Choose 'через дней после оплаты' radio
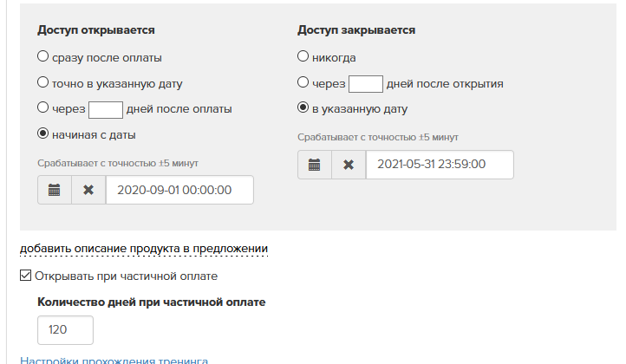The image size is (626, 364). [42, 109]
